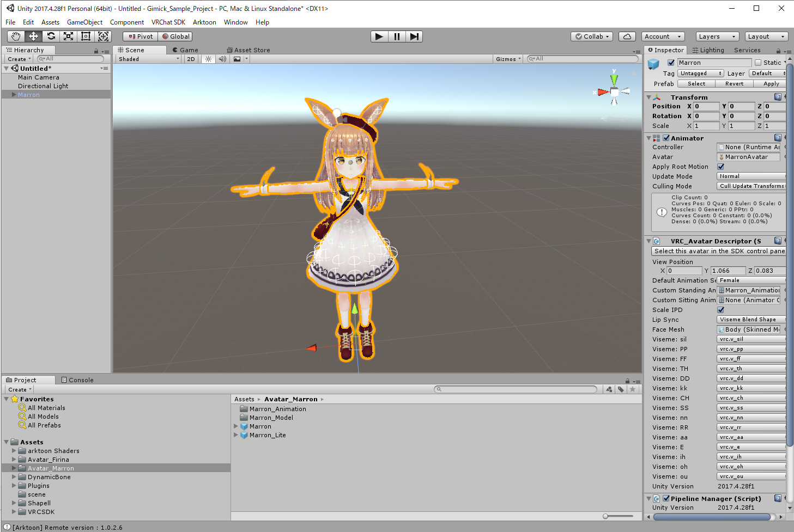Toggle Apply Root Motion checkbox
794x532 pixels.
(x=720, y=167)
